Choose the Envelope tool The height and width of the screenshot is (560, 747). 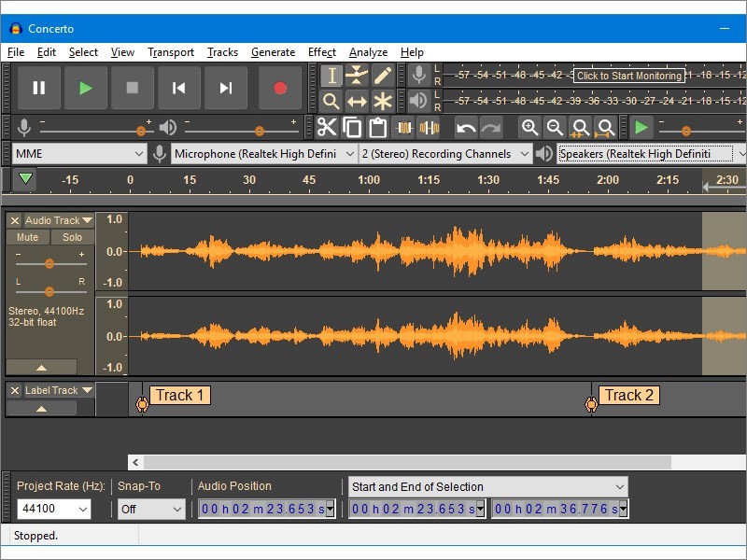[357, 76]
